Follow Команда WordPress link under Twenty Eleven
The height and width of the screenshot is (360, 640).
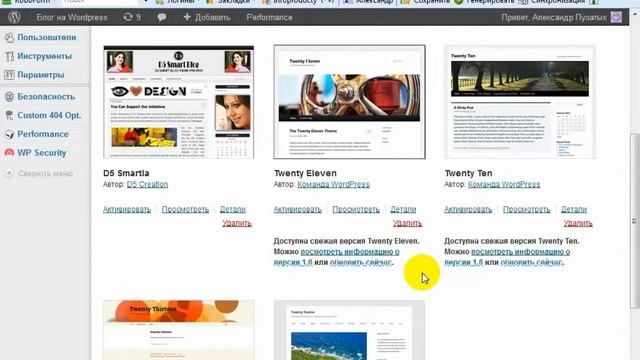tap(333, 184)
